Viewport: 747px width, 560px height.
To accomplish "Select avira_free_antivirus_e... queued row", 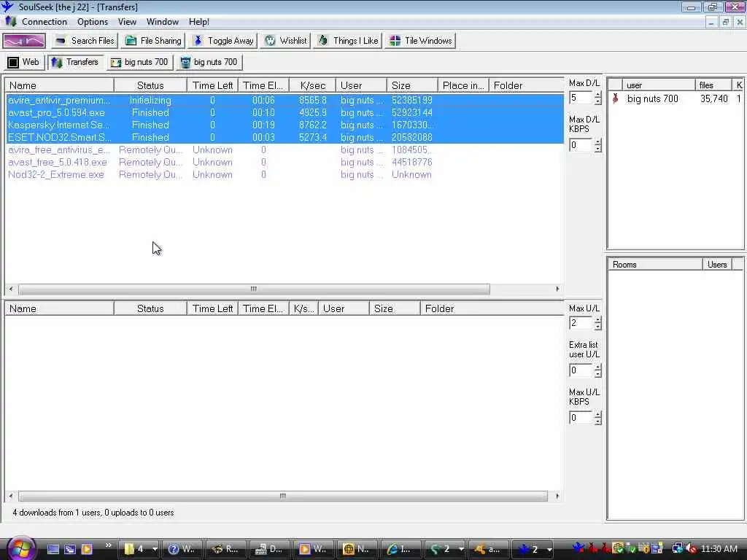I will [285, 150].
